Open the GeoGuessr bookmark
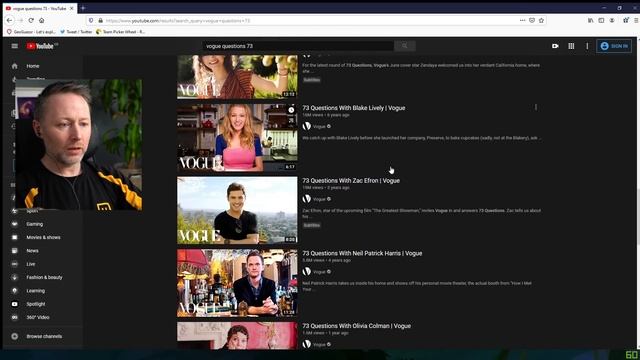 click(x=31, y=31)
